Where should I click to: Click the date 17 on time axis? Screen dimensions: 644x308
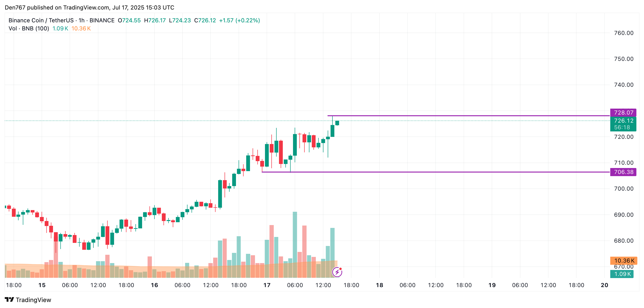click(267, 285)
